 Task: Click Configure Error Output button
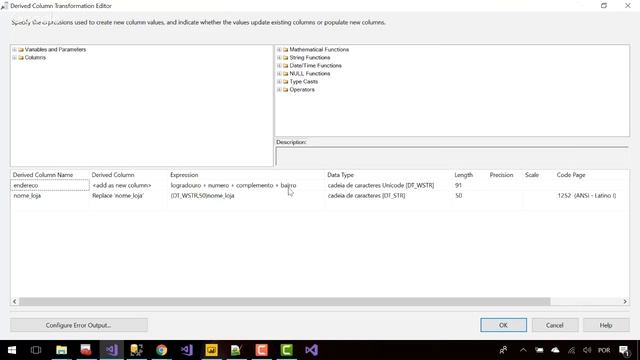click(79, 325)
